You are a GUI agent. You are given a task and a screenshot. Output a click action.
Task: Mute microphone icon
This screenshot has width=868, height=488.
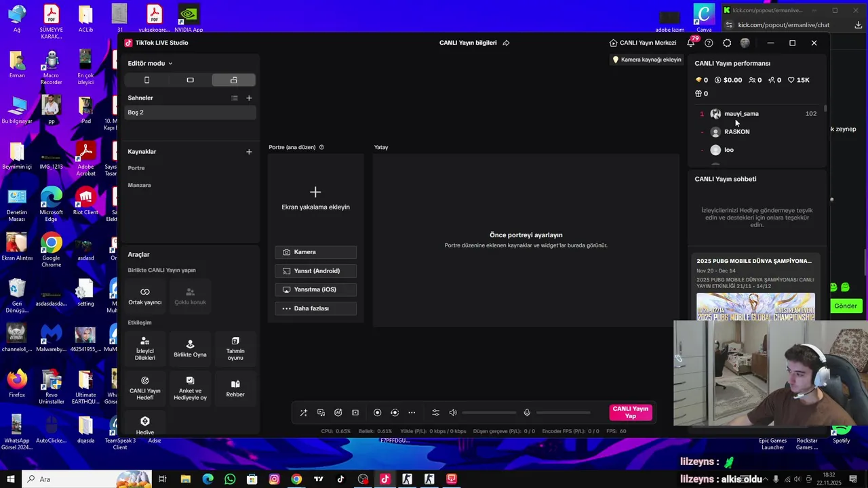pos(527,413)
